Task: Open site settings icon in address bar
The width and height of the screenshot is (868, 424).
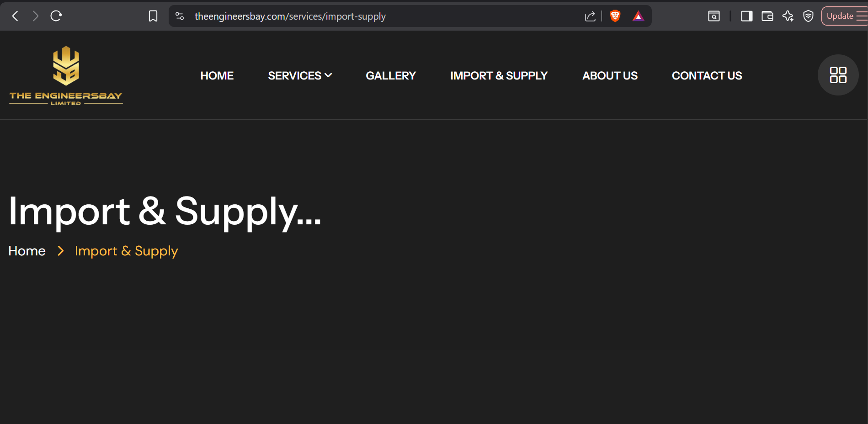Action: point(180,16)
